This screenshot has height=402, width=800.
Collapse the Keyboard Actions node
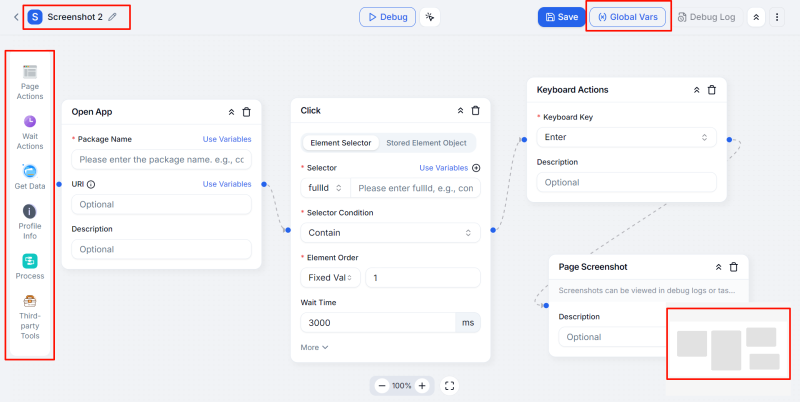tap(696, 90)
